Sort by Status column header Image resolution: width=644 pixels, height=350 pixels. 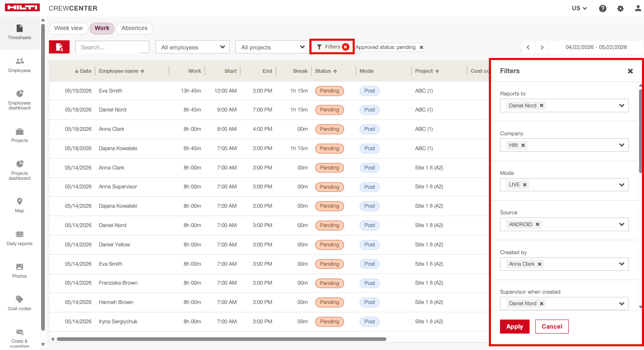[326, 71]
